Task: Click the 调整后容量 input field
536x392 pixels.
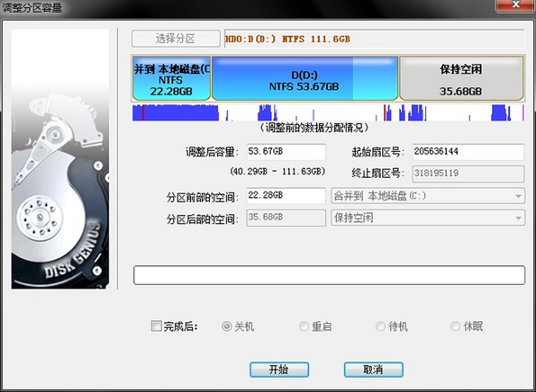Action: tap(286, 152)
